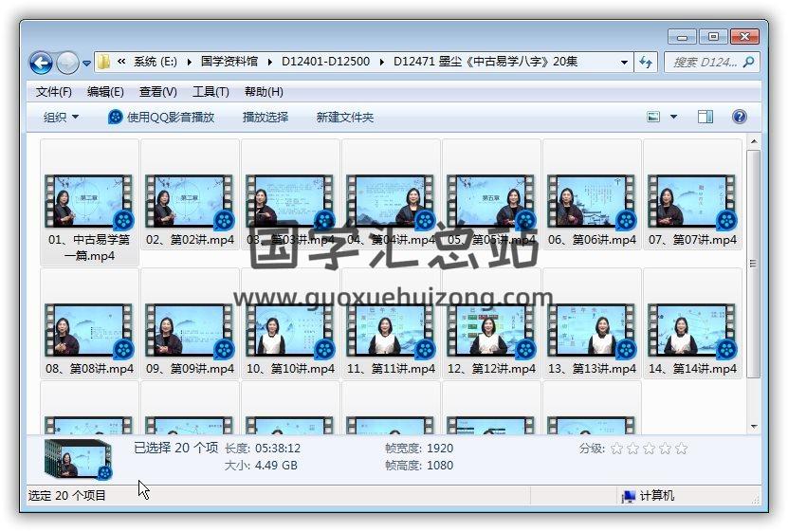Click the change view icon

653,117
